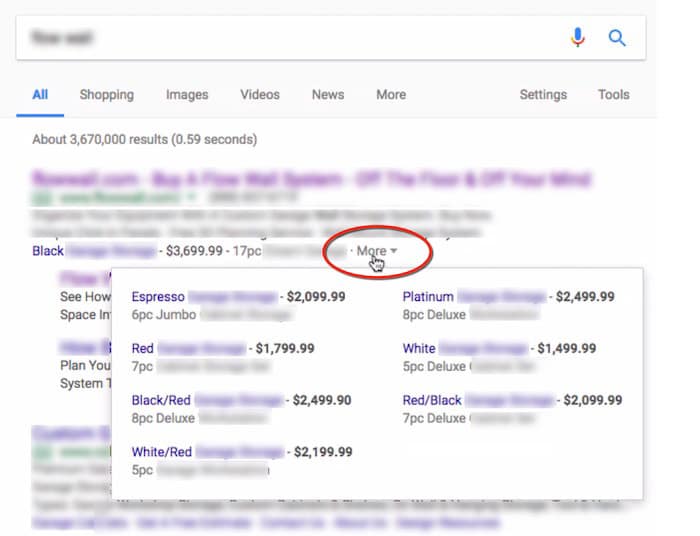Show the search Tools options
700x536 pixels.
[x=614, y=95]
